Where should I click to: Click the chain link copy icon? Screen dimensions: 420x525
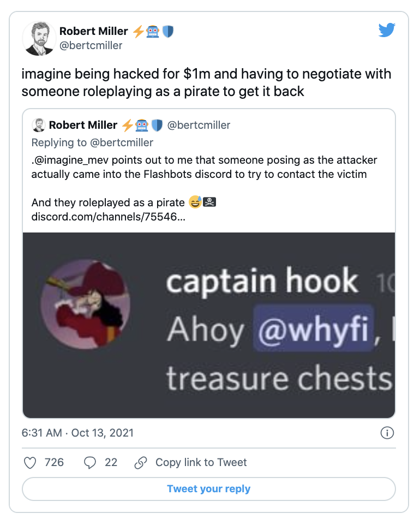140,462
